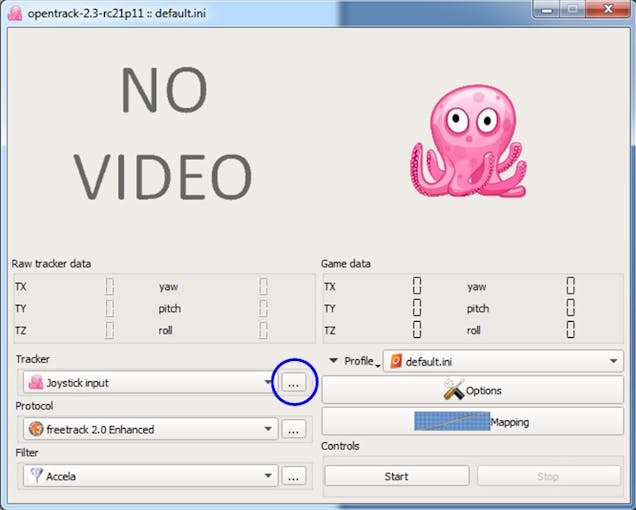Click the Raw tracker data TX value

(x=110, y=286)
